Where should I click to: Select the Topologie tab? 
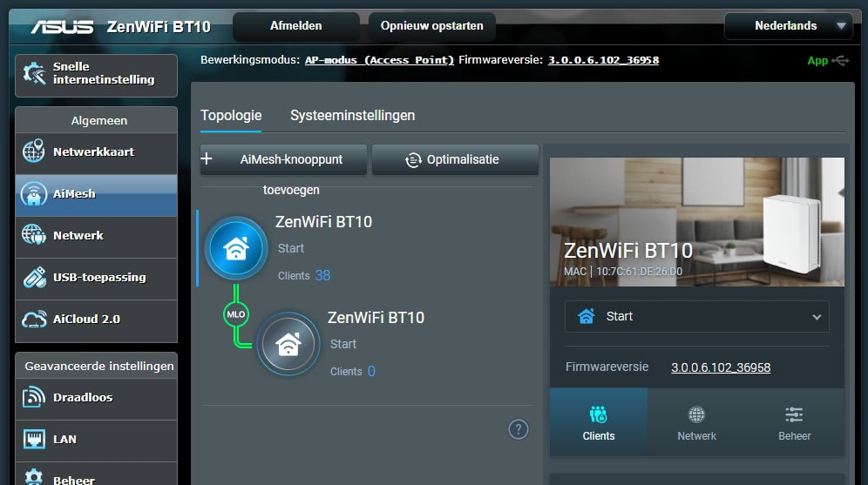click(231, 116)
